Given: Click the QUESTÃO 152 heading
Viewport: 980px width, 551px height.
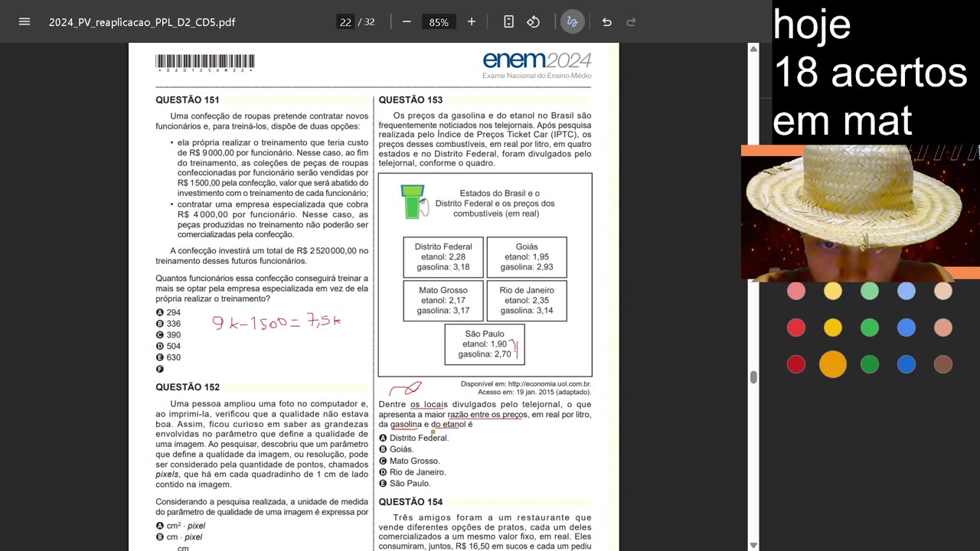Looking at the screenshot, I should (x=188, y=387).
